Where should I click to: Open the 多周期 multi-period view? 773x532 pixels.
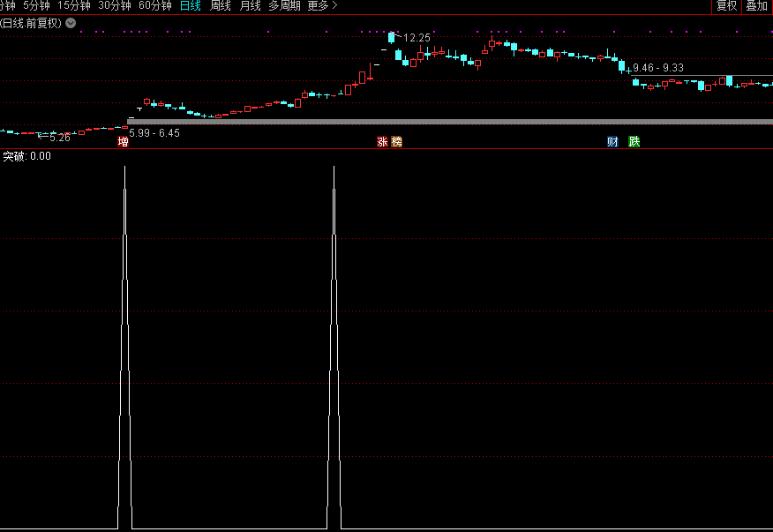point(284,6)
